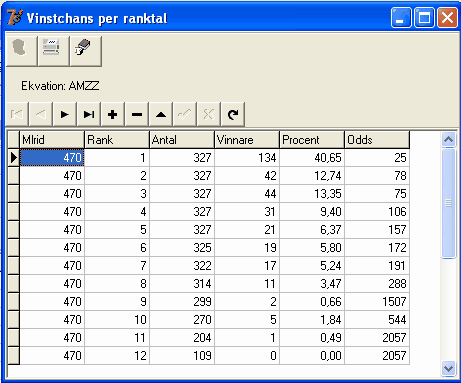Click the Odds cell 172
Screen dimensions: 461x383
coord(377,247)
